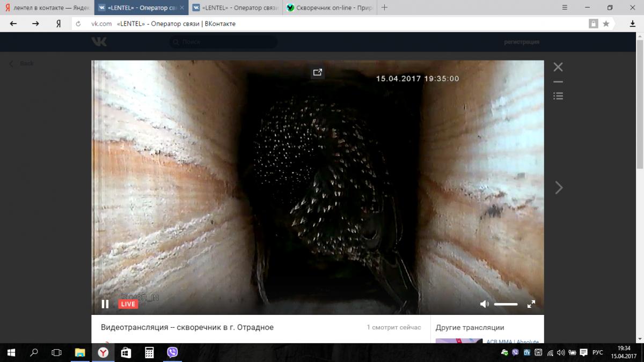Go to the next video arrow
The height and width of the screenshot is (362, 644).
click(x=559, y=187)
